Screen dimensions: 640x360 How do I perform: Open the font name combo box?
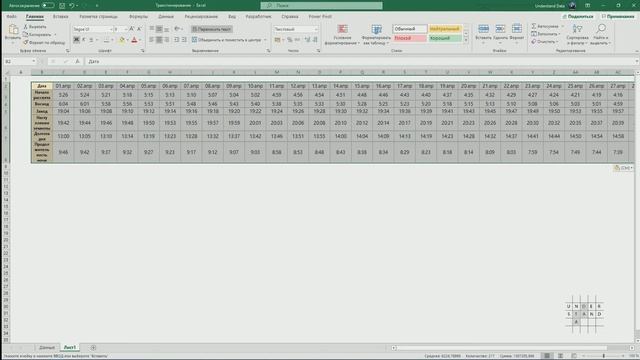[x=93, y=29]
